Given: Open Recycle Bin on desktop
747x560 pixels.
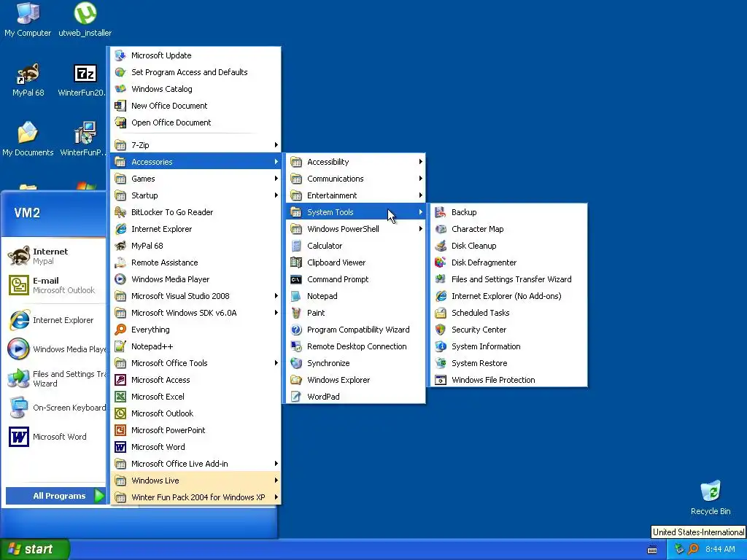Looking at the screenshot, I should pyautogui.click(x=711, y=498).
